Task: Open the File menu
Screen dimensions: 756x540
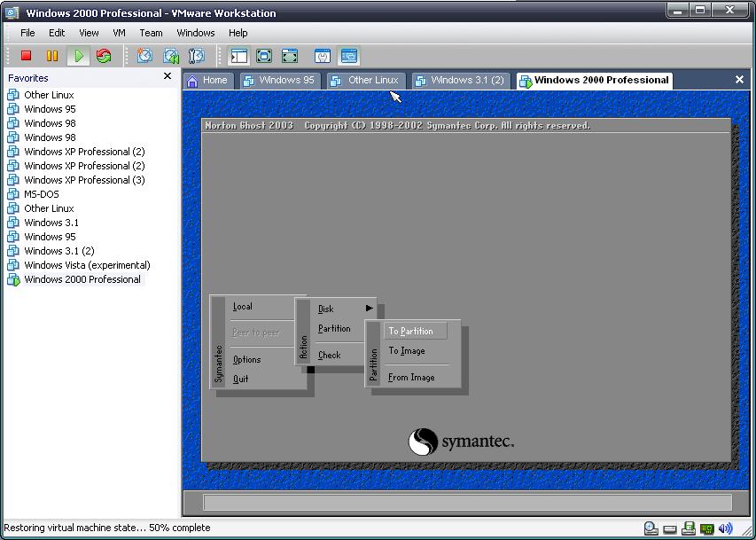Action: [27, 33]
